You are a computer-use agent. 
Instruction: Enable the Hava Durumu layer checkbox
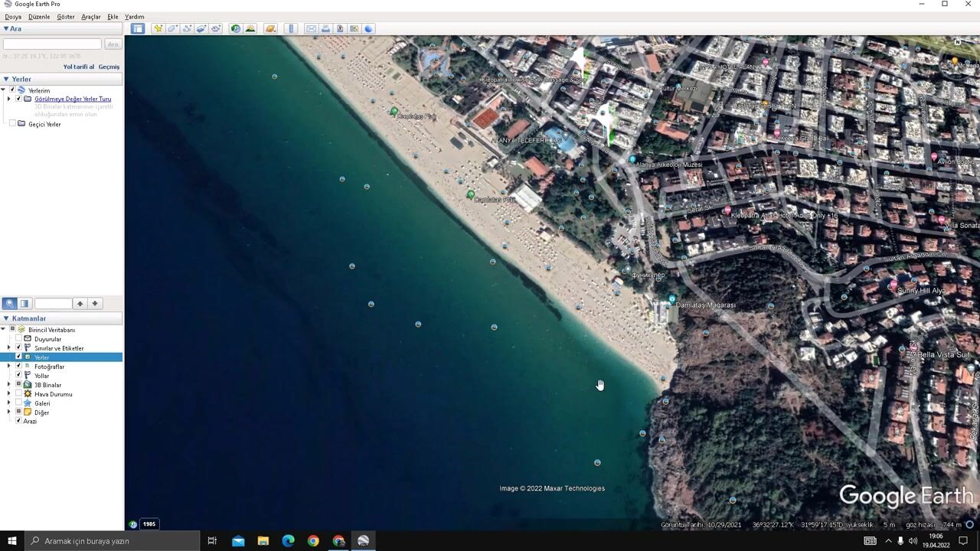pyautogui.click(x=18, y=394)
